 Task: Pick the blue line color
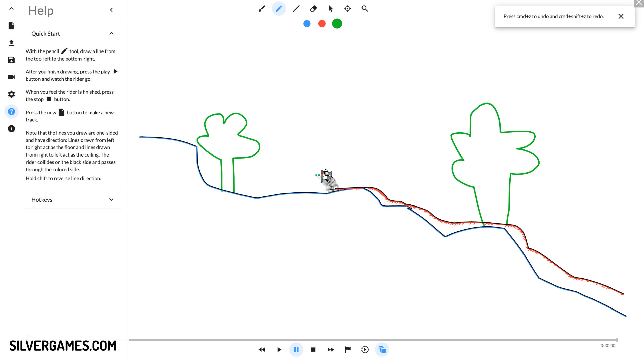click(x=307, y=24)
